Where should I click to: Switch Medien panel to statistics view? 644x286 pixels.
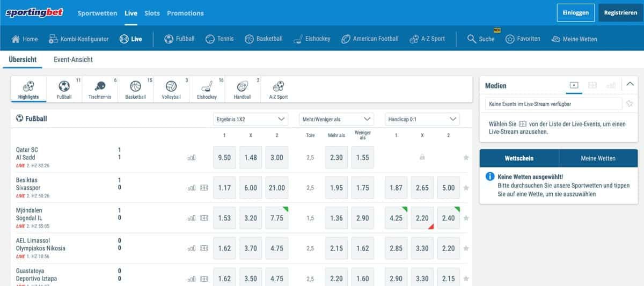coord(611,85)
